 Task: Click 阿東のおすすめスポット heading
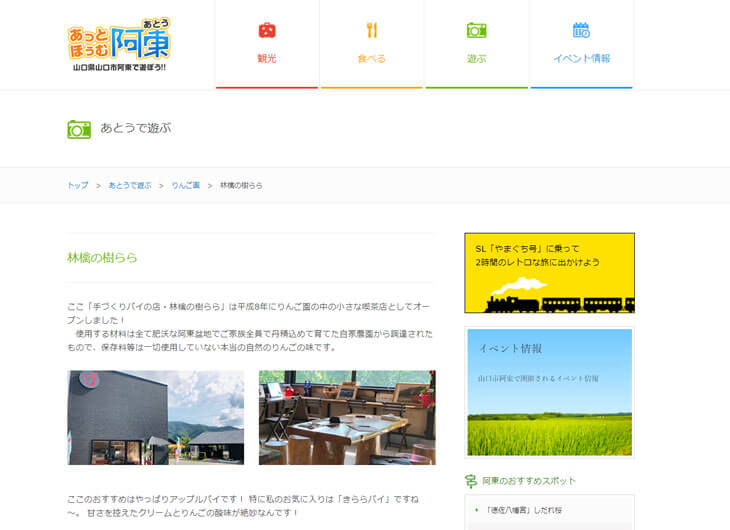point(529,481)
